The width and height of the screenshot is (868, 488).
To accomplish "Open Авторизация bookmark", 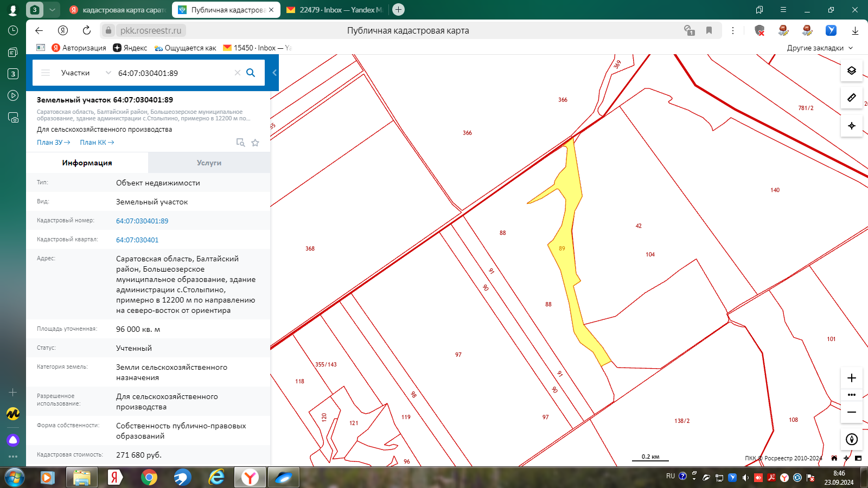I will click(x=79, y=48).
